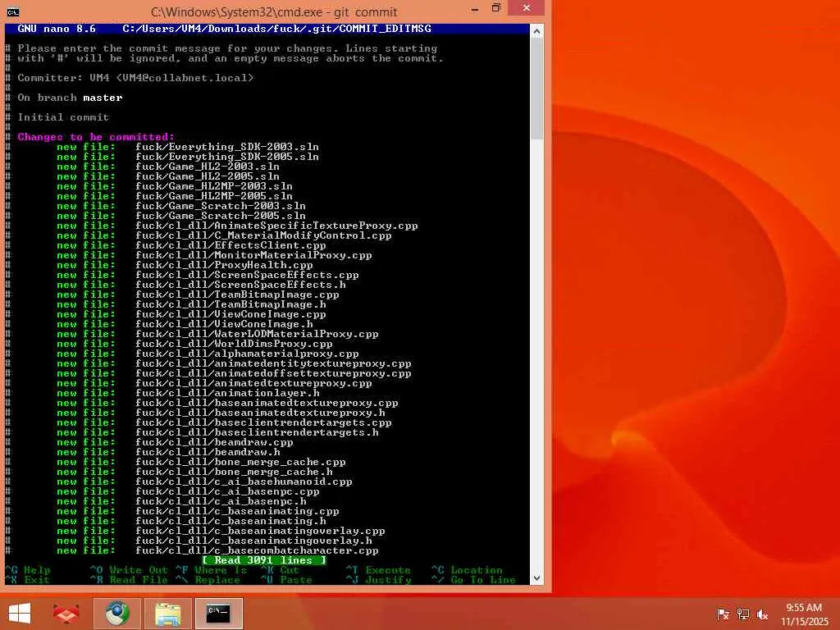Click the GNU nano 8.6 header text
The height and width of the screenshot is (630, 840).
(x=57, y=29)
